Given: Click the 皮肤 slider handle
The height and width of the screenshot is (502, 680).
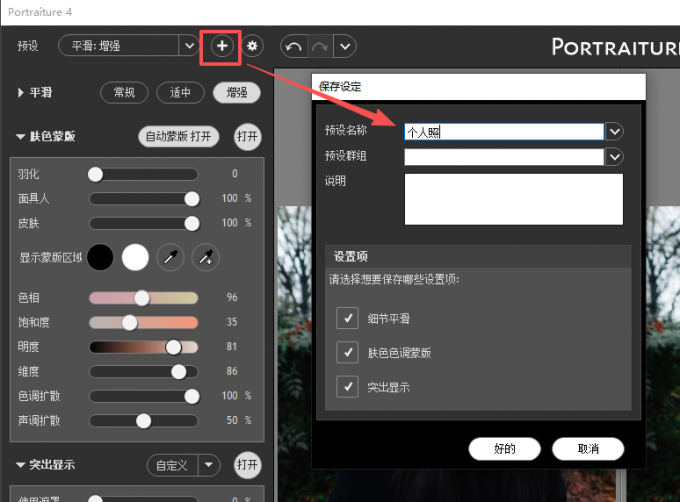Looking at the screenshot, I should point(192,224).
